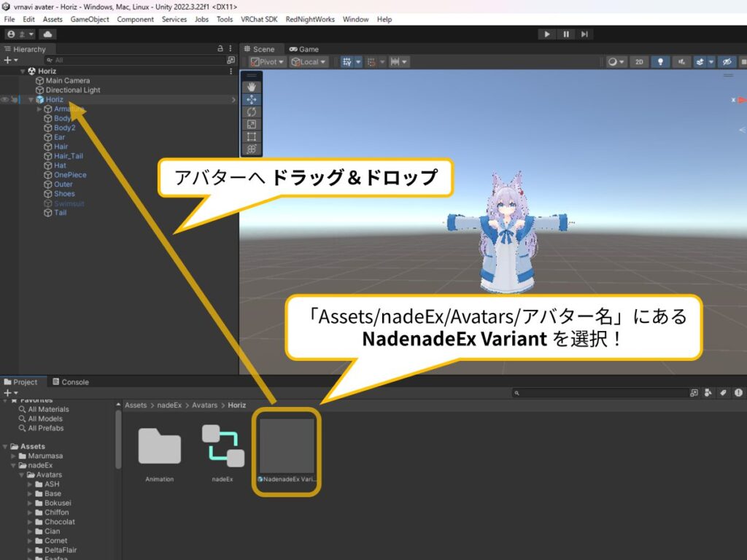Select the Hand tool in Scene view
Image resolution: width=747 pixels, height=560 pixels.
251,86
